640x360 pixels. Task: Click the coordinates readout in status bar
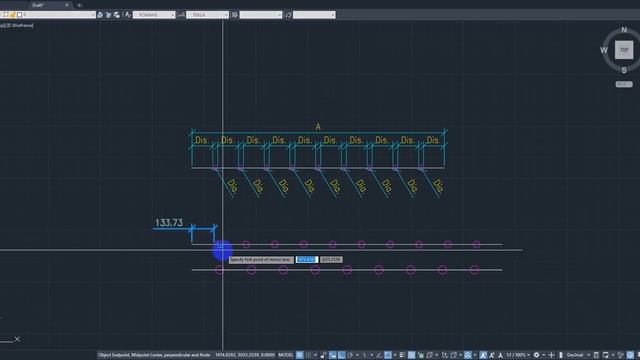tap(245, 355)
